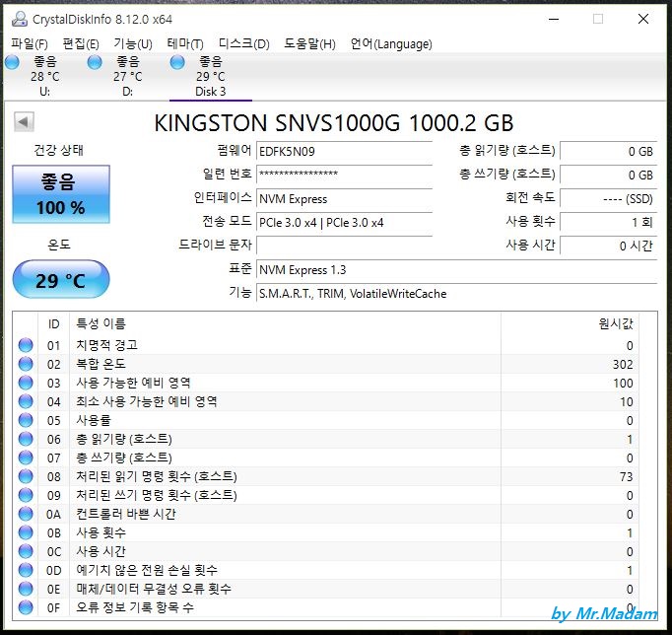The width and height of the screenshot is (672, 635).
Task: Click the power on hours value 0 시간
Action: click(608, 246)
